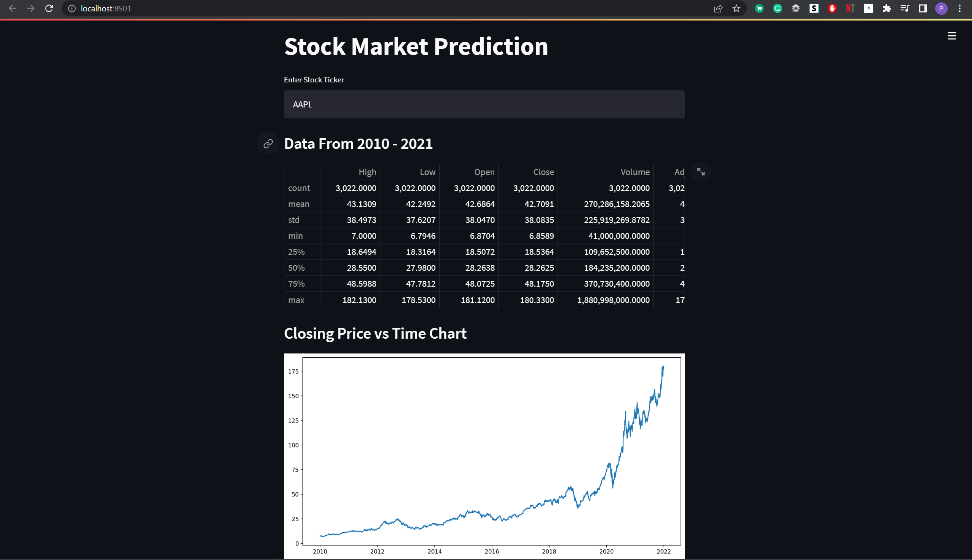Bookmark the page with the star icon

[737, 8]
